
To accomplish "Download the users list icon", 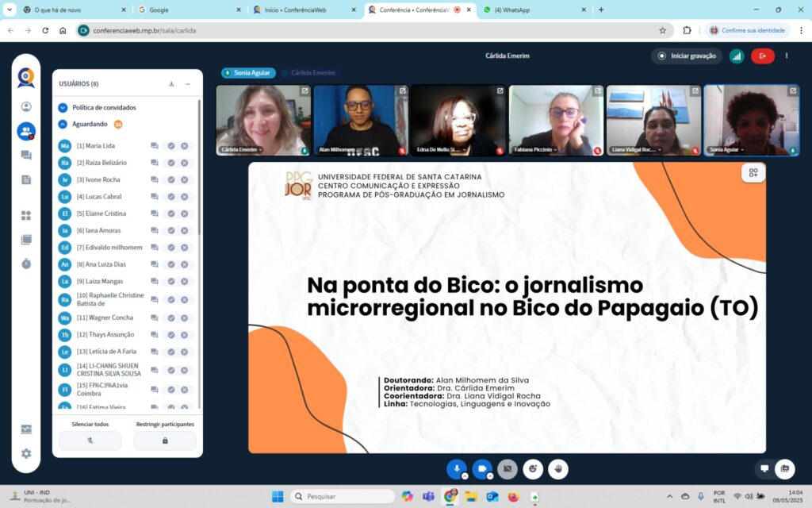I will click(x=171, y=84).
